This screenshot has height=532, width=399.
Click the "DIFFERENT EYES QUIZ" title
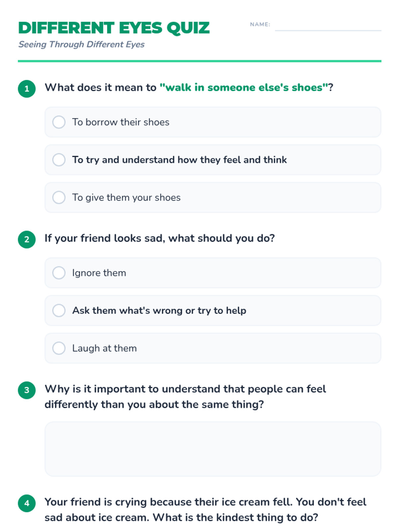point(114,28)
